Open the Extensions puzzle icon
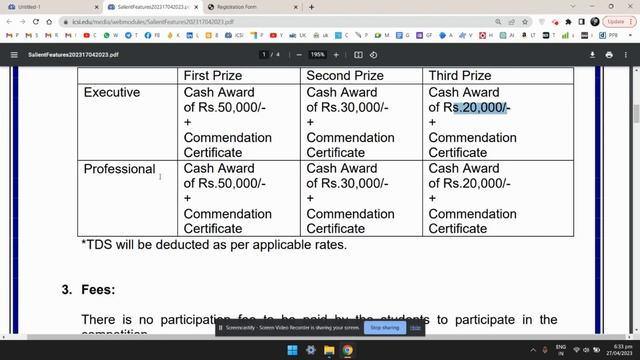The width and height of the screenshot is (640, 360). (568, 22)
